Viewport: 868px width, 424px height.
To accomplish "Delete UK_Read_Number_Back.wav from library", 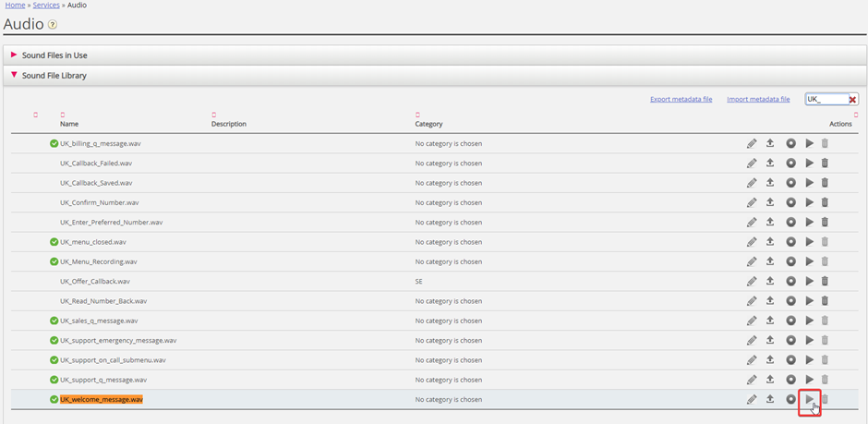I will pyautogui.click(x=825, y=301).
